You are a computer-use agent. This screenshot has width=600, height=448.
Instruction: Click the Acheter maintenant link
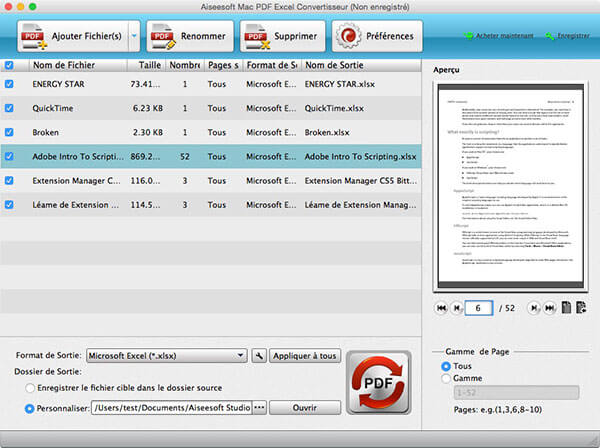coord(499,36)
